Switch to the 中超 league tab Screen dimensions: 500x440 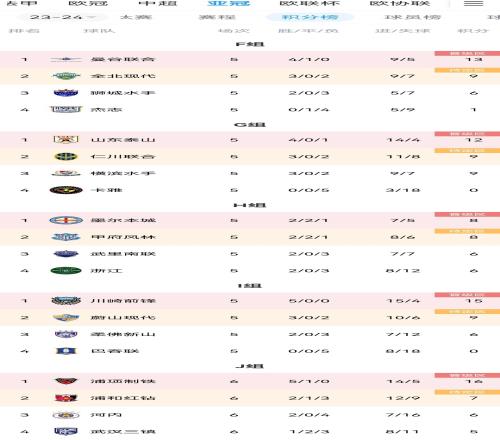[158, 3]
